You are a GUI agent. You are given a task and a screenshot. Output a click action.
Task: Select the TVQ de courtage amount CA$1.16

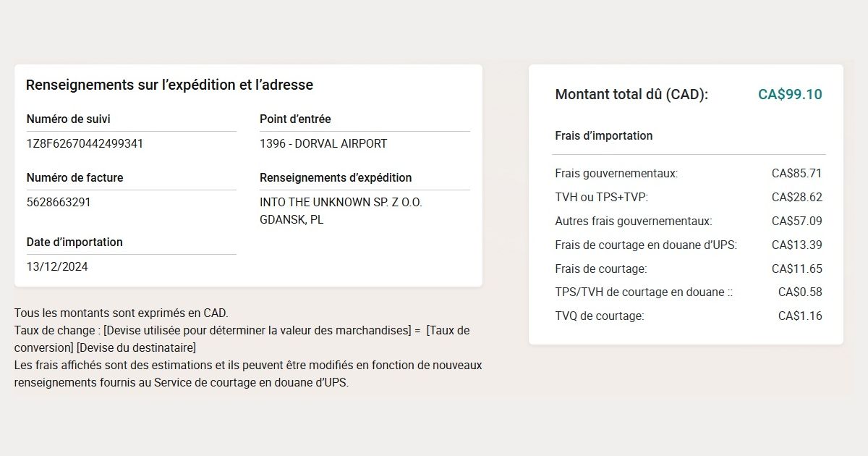point(800,316)
